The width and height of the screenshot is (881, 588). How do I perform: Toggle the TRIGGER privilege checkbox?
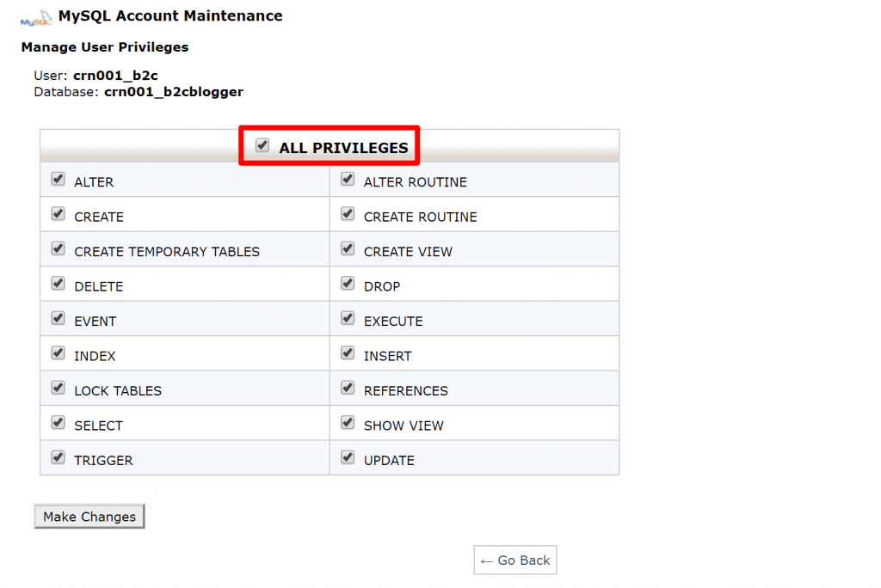[x=58, y=457]
